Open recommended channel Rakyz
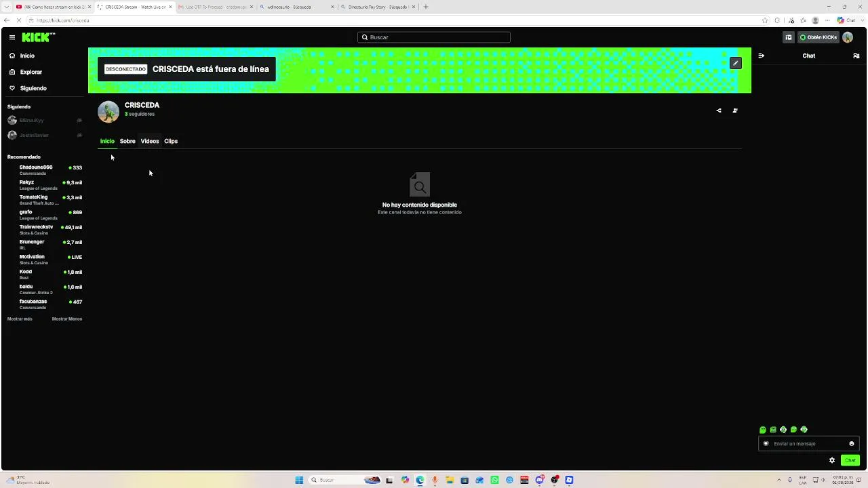This screenshot has width=868, height=488. point(44,184)
